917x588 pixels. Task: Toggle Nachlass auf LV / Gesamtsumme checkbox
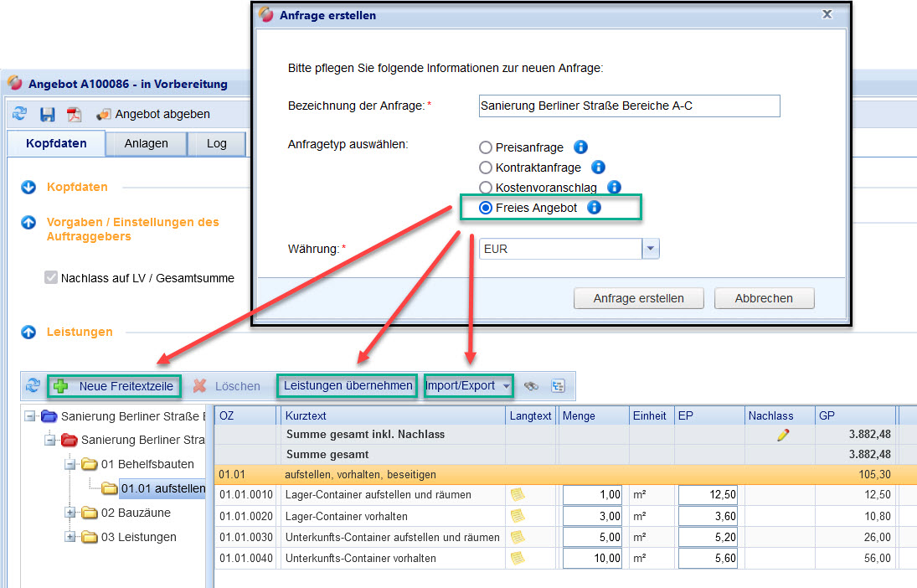pos(50,278)
